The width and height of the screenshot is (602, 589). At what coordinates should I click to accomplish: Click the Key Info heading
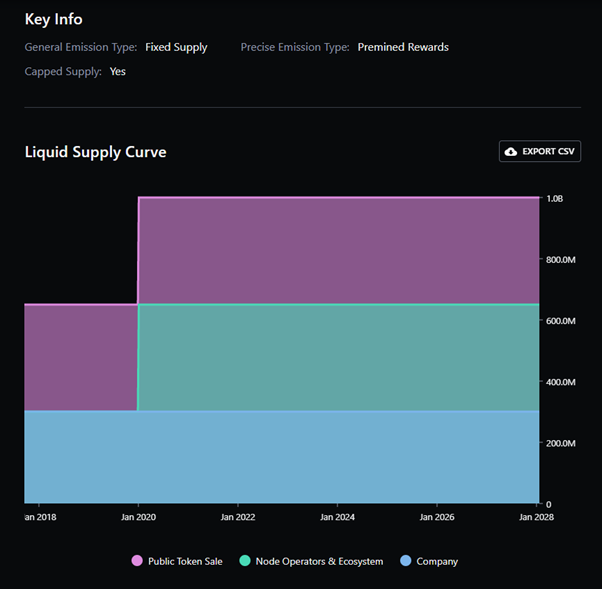pos(53,19)
